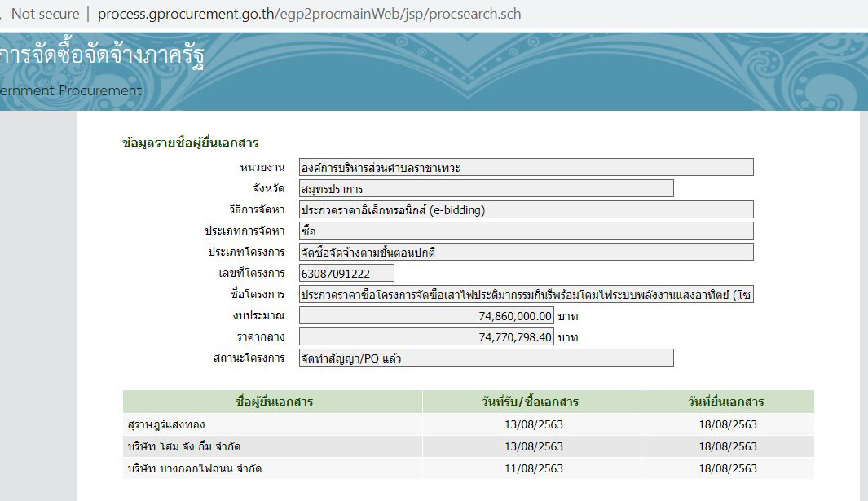The image size is (868, 501).
Task: Click the งบประมาณ field showing 74,860,000.00
Action: 426,315
